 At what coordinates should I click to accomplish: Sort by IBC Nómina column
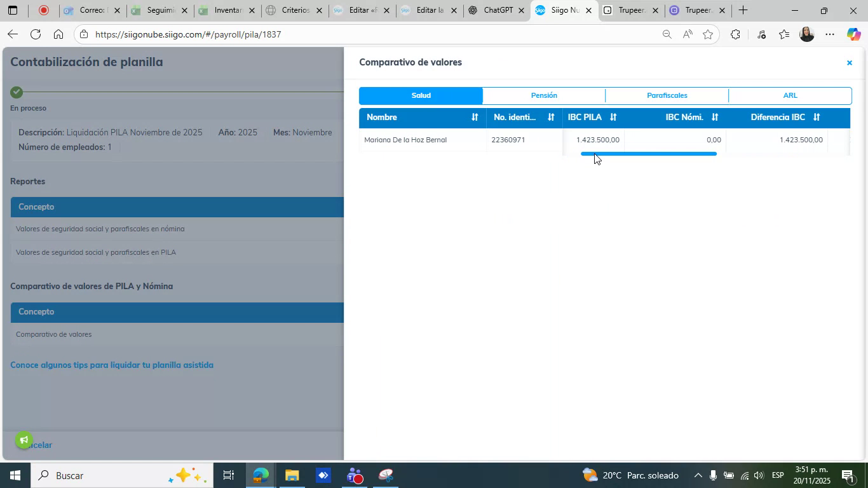coord(715,117)
